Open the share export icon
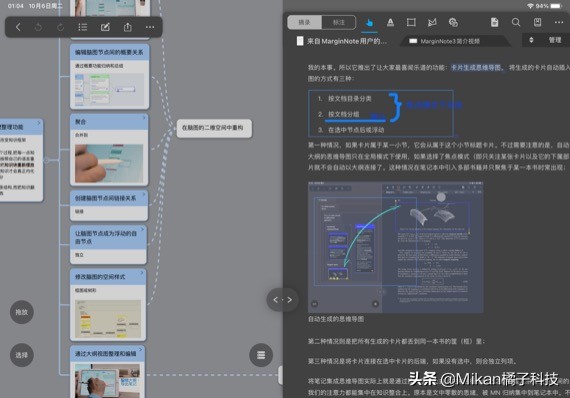 [x=128, y=27]
